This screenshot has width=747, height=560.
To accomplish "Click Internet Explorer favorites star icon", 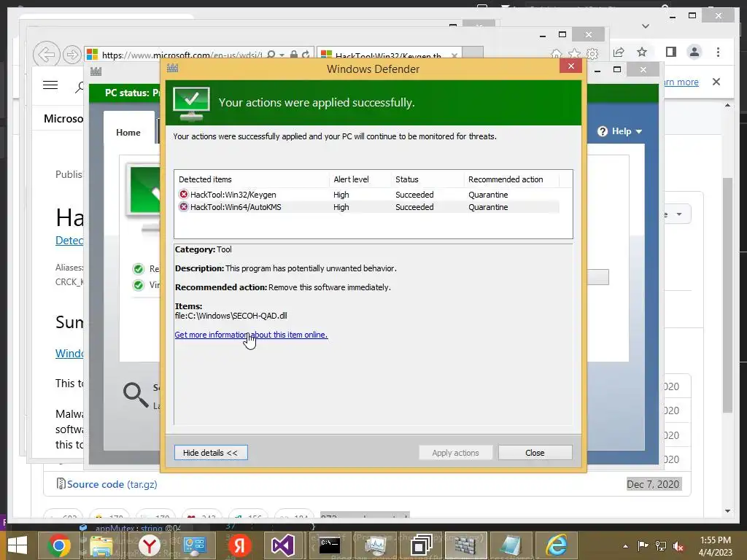I will (575, 54).
